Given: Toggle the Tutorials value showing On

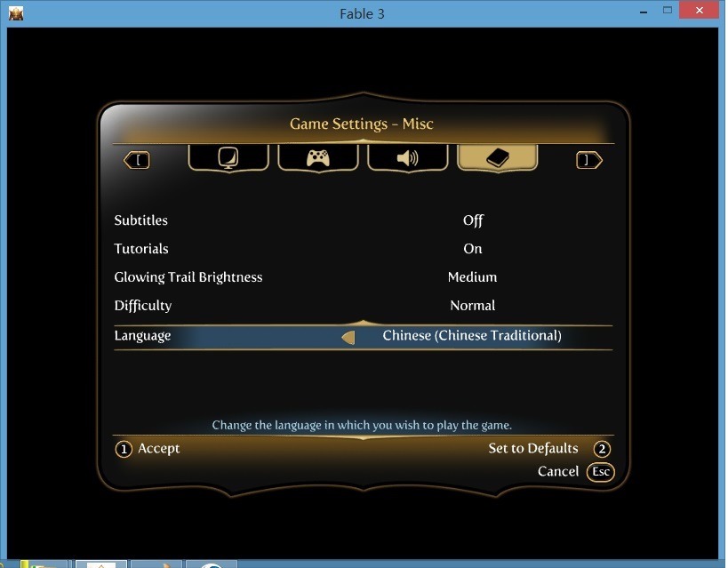Looking at the screenshot, I should click(x=473, y=249).
